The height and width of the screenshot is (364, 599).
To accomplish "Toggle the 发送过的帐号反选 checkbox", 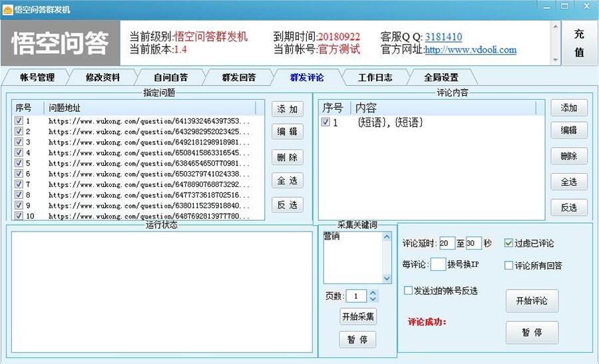I will (409, 291).
